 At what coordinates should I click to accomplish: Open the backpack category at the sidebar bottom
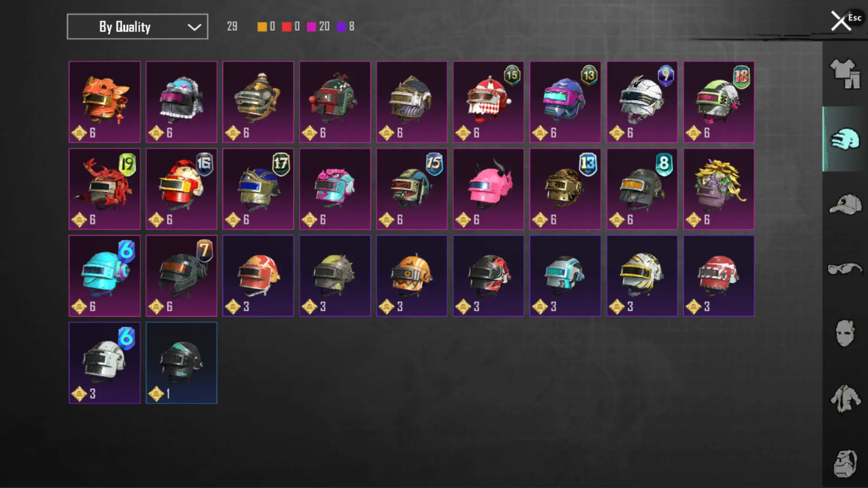pos(844,464)
